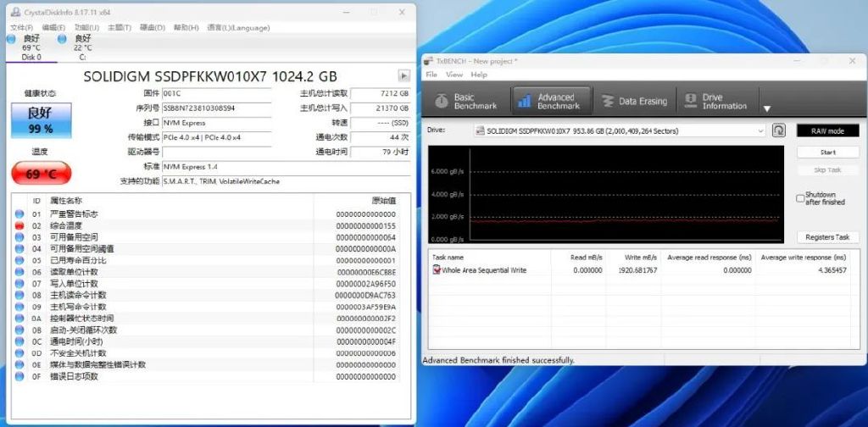Image resolution: width=868 pixels, height=427 pixels.
Task: Toggle the Shutdown after finished checkbox
Action: pos(800,198)
